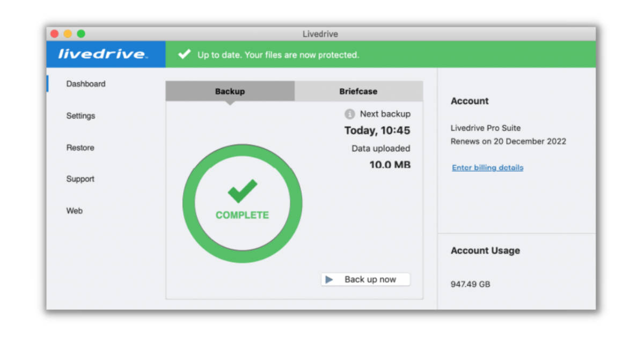644x338 pixels.
Task: Open the Dashboard section
Action: point(86,84)
